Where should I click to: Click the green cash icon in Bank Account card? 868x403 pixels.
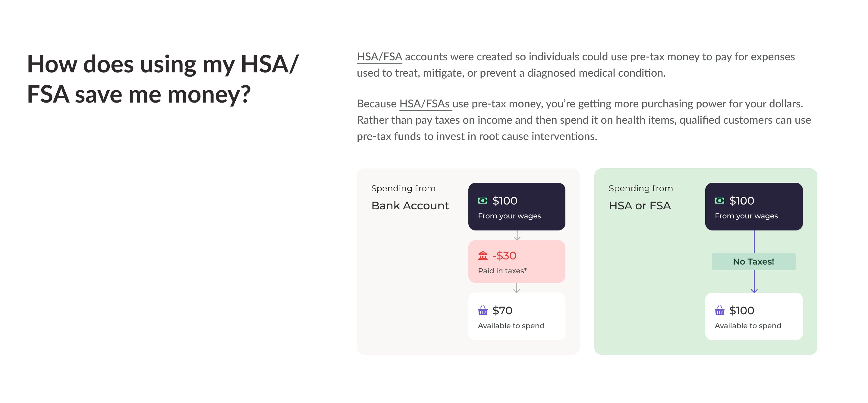tap(483, 201)
